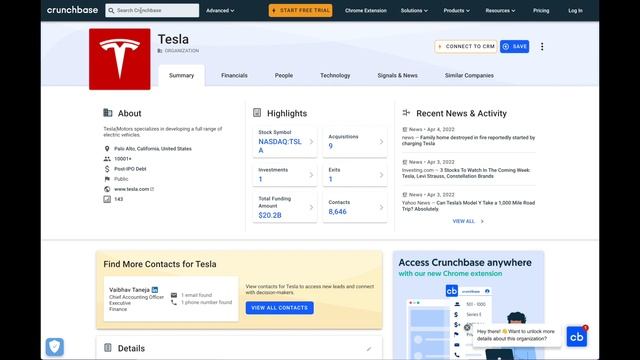Expand the Resources menu
Screen dimensions: 640x360
(x=500, y=11)
